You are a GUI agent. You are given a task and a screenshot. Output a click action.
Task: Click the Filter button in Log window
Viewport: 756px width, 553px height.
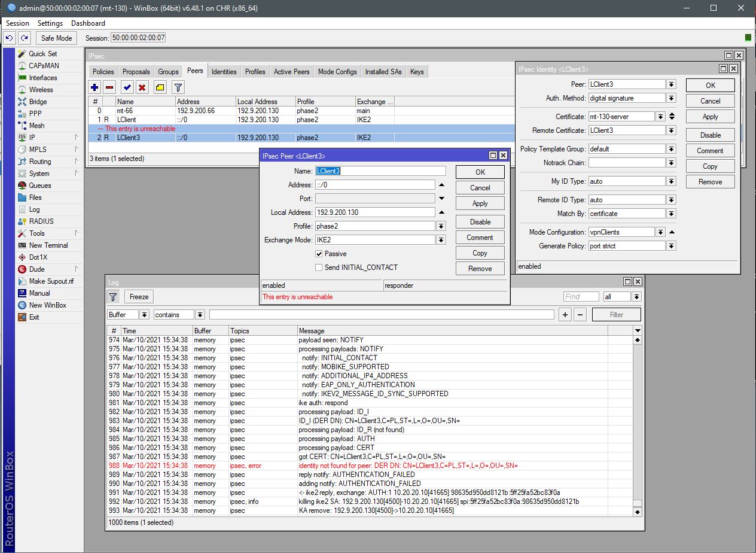click(x=617, y=315)
